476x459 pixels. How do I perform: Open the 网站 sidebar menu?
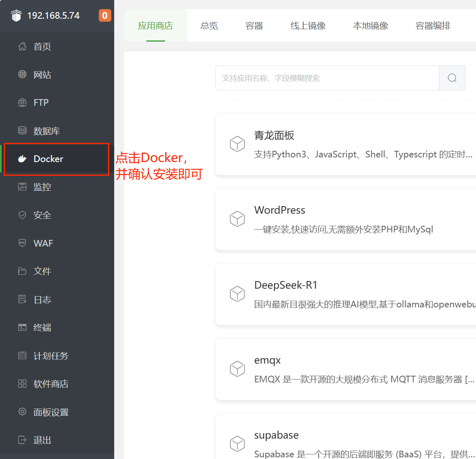57,74
